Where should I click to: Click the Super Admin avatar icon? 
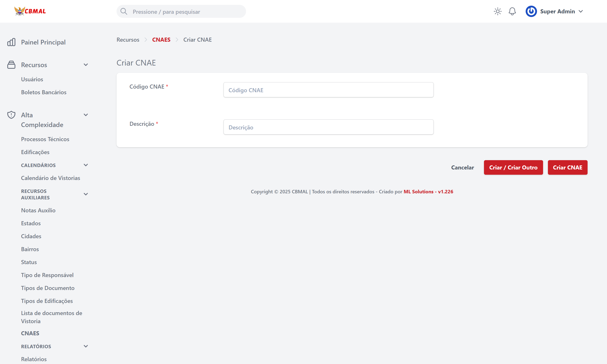(531, 12)
